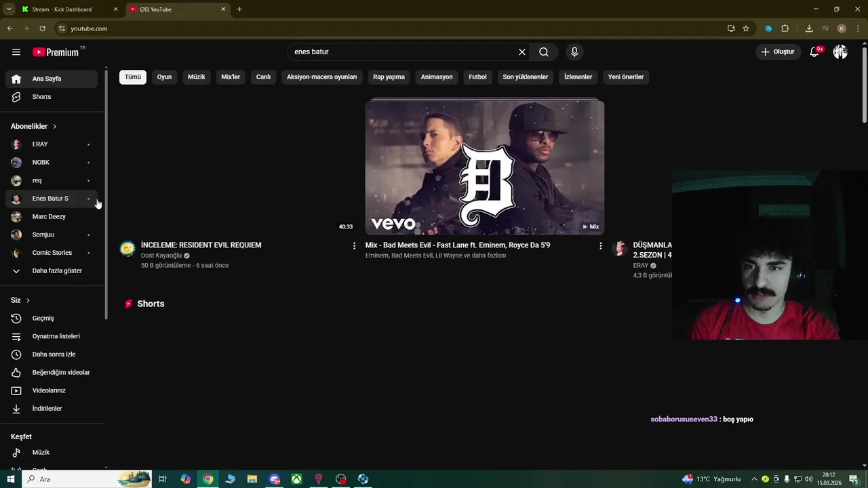This screenshot has height=488, width=868.
Task: Open Dost Kayaoğlu channel avatar
Action: tap(127, 249)
